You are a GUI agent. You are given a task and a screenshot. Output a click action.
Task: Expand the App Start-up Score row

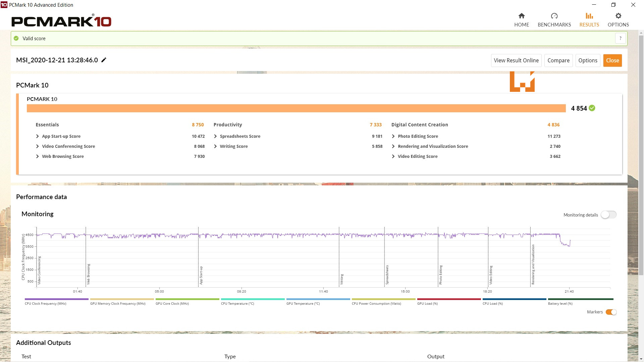38,136
